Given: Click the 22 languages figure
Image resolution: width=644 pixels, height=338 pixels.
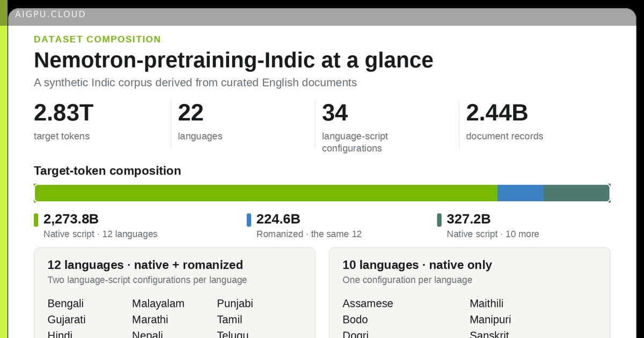Looking at the screenshot, I should (191, 113).
